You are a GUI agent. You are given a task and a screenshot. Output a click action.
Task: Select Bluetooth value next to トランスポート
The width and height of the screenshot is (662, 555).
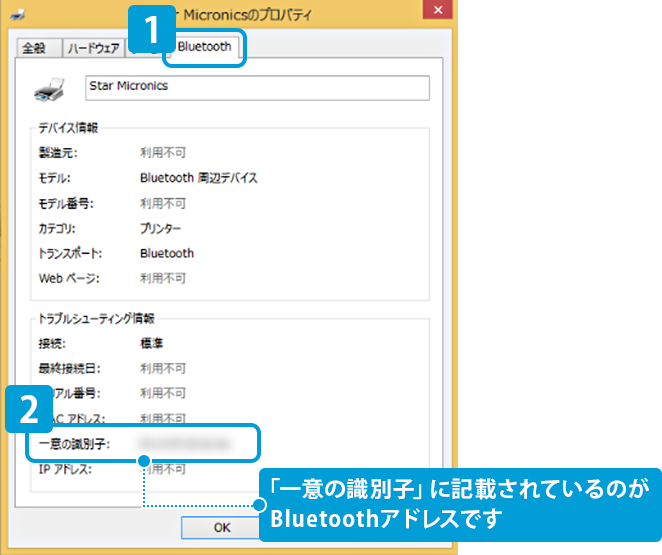point(167,253)
